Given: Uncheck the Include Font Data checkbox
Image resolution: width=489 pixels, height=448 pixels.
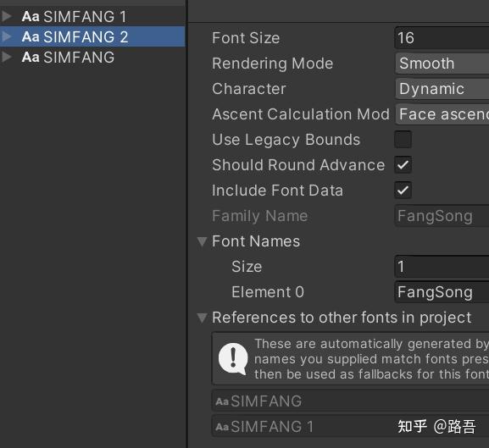Looking at the screenshot, I should point(403,190).
